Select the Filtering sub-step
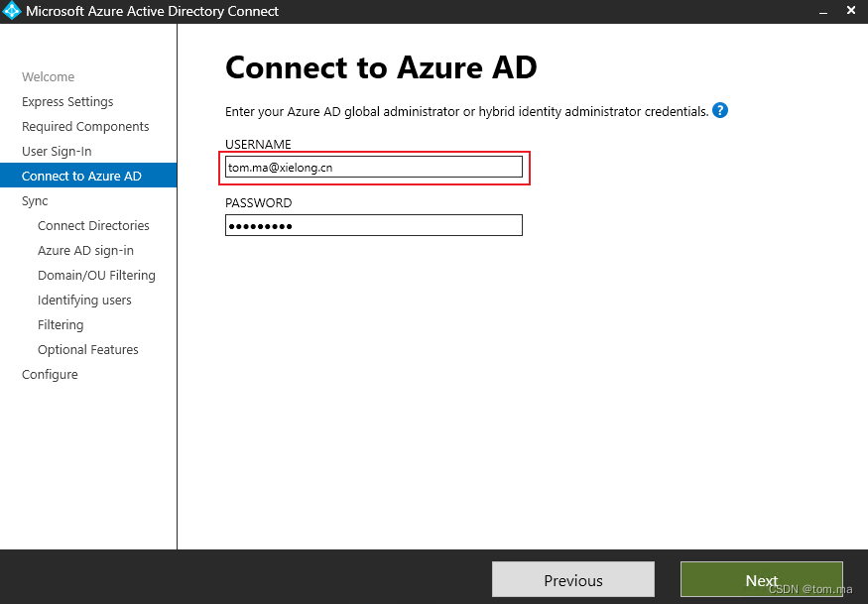 61,325
